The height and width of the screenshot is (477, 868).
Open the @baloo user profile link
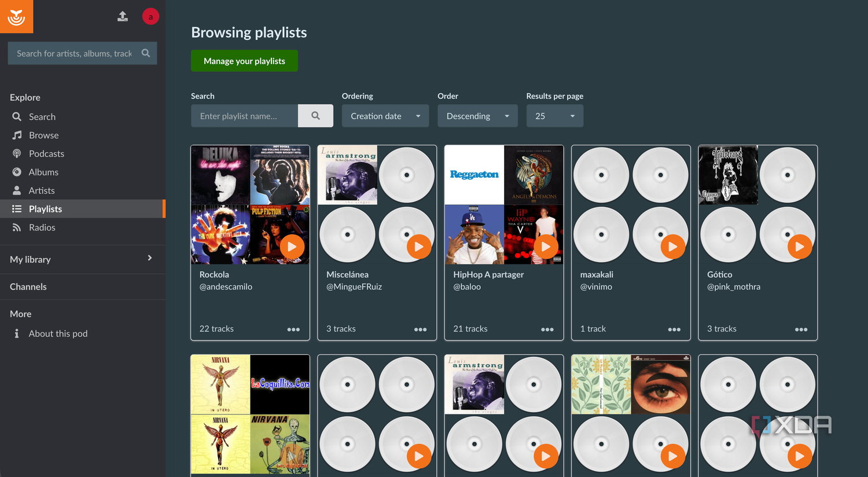(467, 287)
